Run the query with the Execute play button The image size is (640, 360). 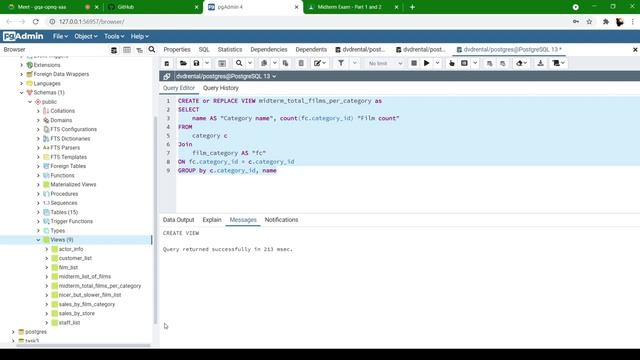427,63
